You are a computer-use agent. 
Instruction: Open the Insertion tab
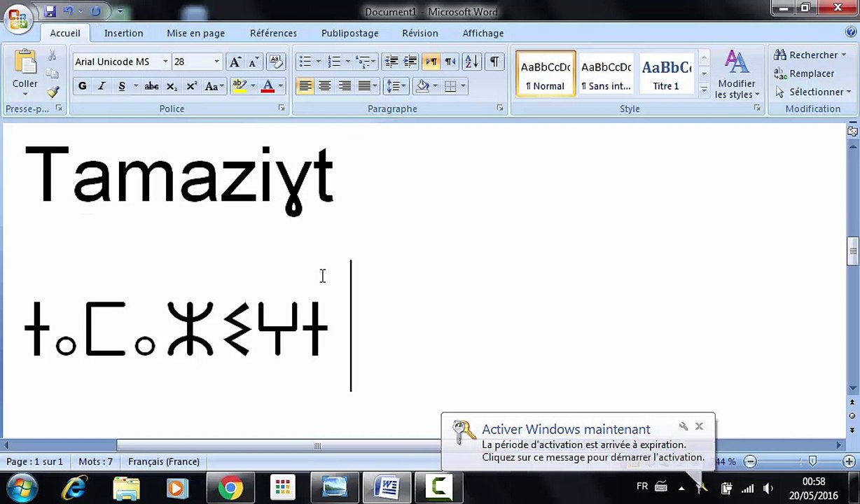click(x=123, y=33)
